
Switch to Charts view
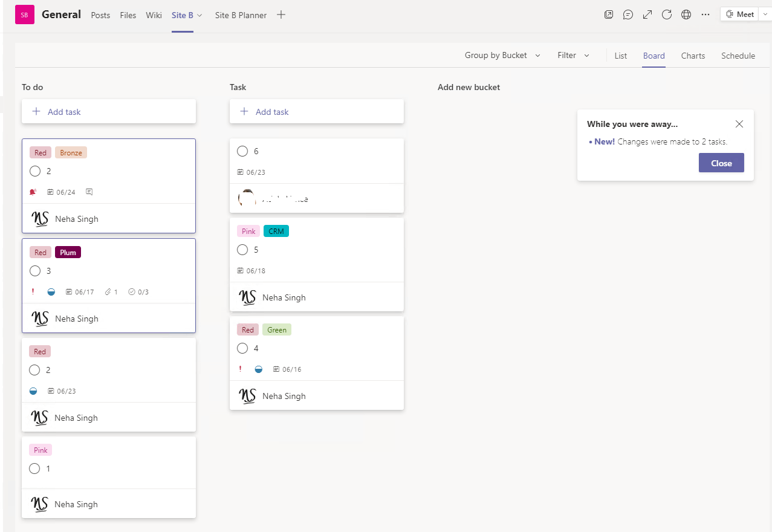(x=693, y=56)
